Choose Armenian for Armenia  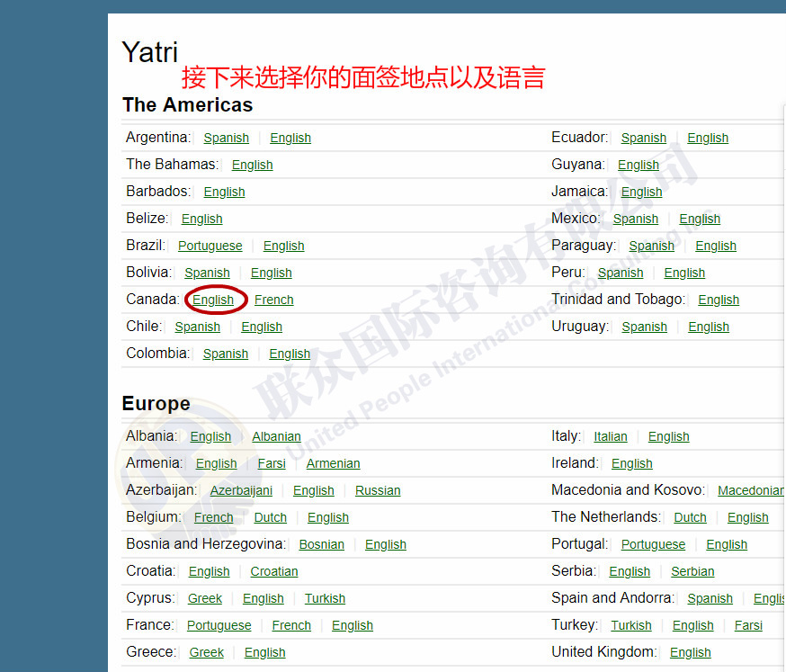coord(333,463)
